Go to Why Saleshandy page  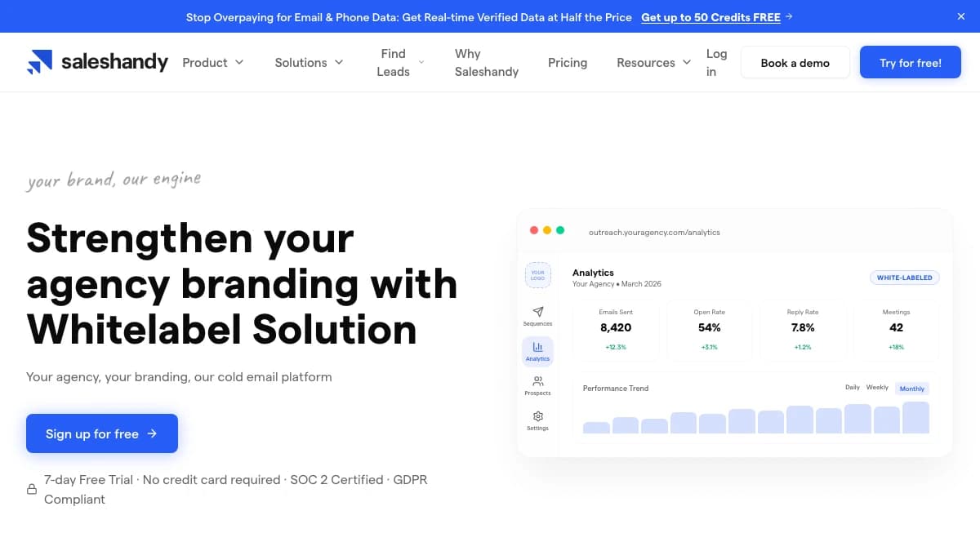coord(487,62)
